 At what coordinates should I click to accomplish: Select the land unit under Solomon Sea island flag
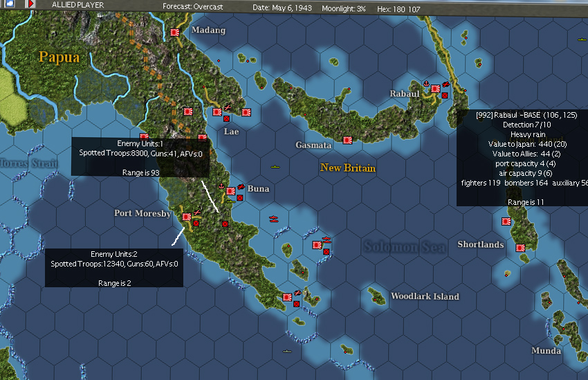point(327,252)
